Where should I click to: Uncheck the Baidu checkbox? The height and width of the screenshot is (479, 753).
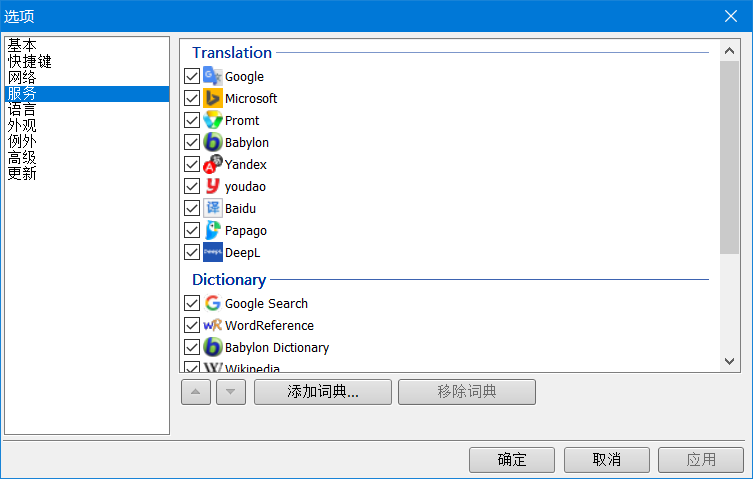coord(192,208)
